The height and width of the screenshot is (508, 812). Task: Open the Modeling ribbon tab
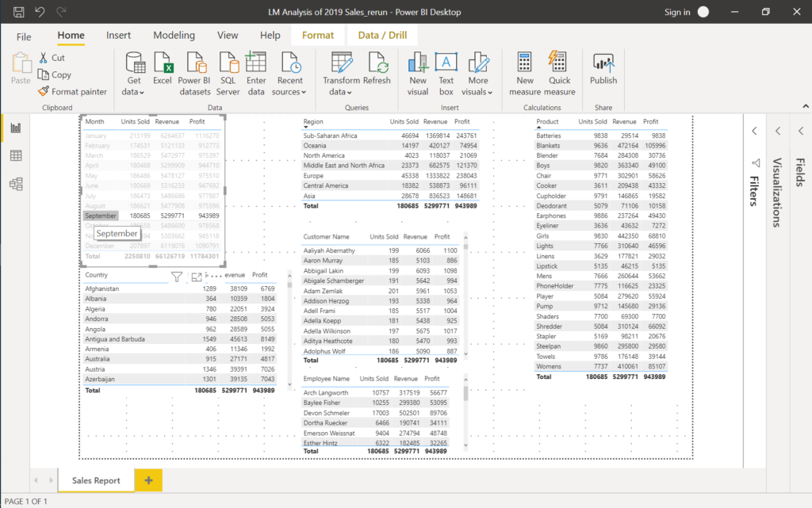coord(174,36)
